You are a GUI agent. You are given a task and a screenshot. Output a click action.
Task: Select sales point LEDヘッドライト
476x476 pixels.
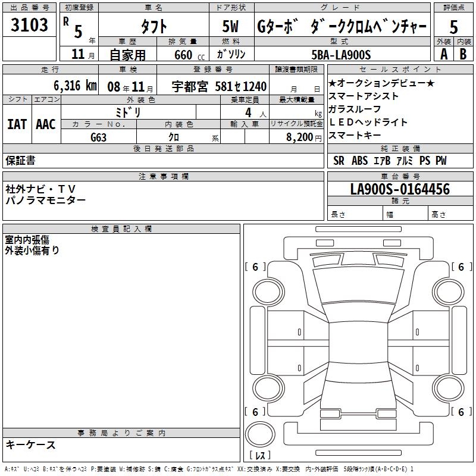click(368, 122)
